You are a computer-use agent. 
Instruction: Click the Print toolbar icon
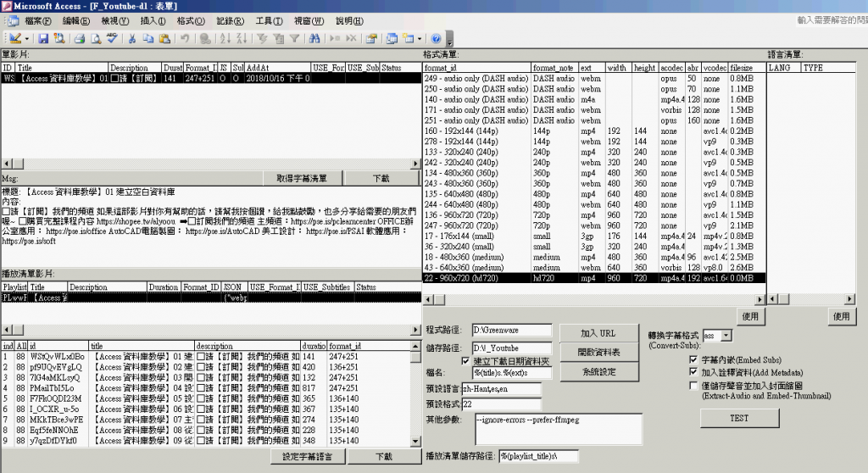[x=80, y=39]
